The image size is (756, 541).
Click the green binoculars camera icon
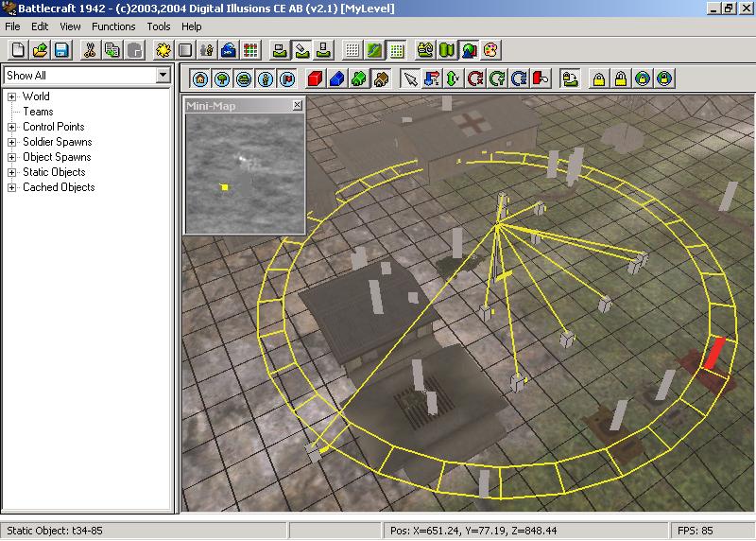click(425, 50)
